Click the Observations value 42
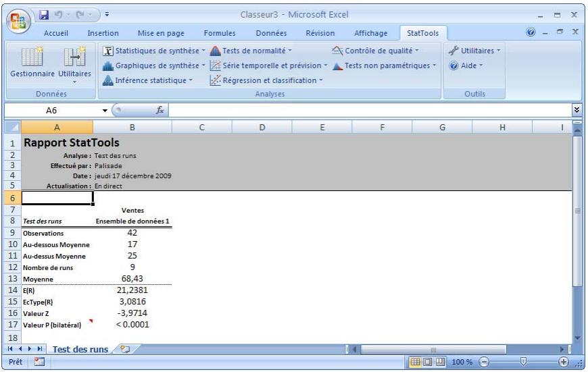 (x=132, y=233)
